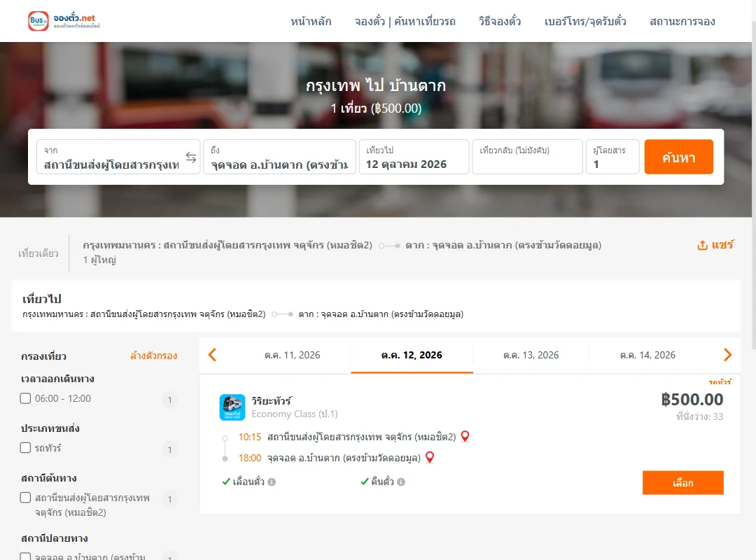The height and width of the screenshot is (560, 756).
Task: Select the ต.ค. 11, 2026 date tab
Action: 292,356
